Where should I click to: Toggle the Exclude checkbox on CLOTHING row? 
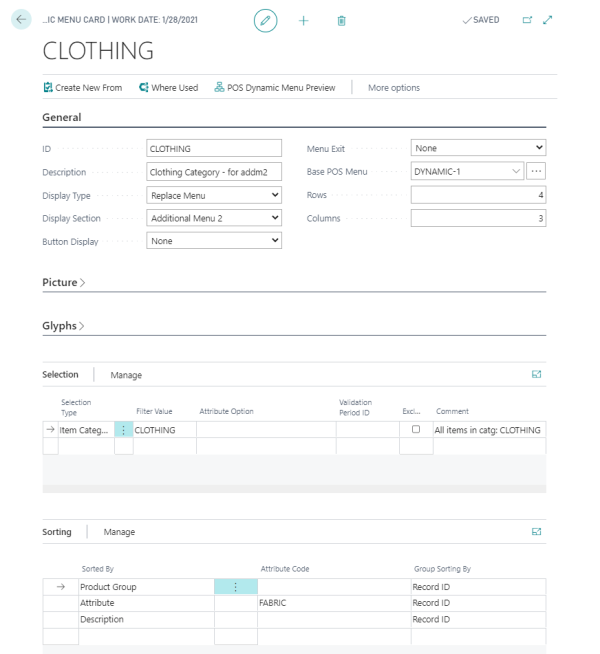click(x=416, y=429)
